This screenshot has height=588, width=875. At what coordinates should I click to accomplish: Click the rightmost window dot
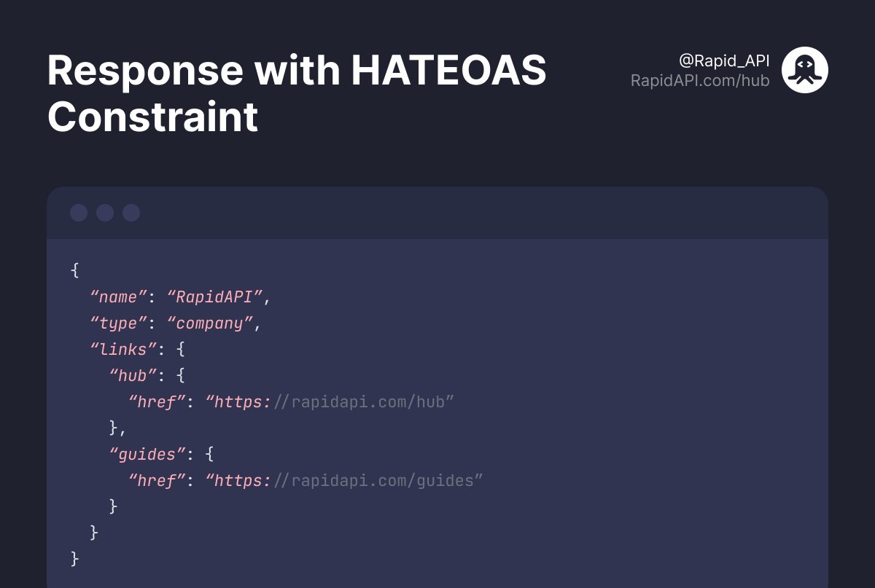131,213
